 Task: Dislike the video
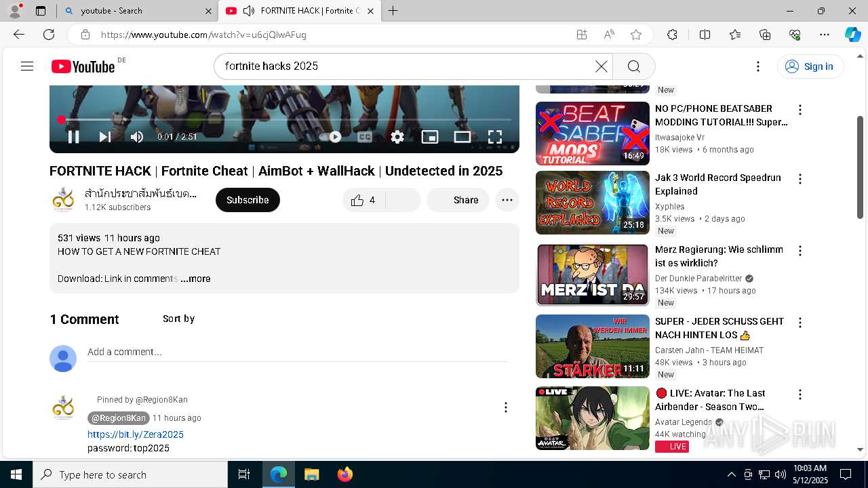click(x=403, y=200)
